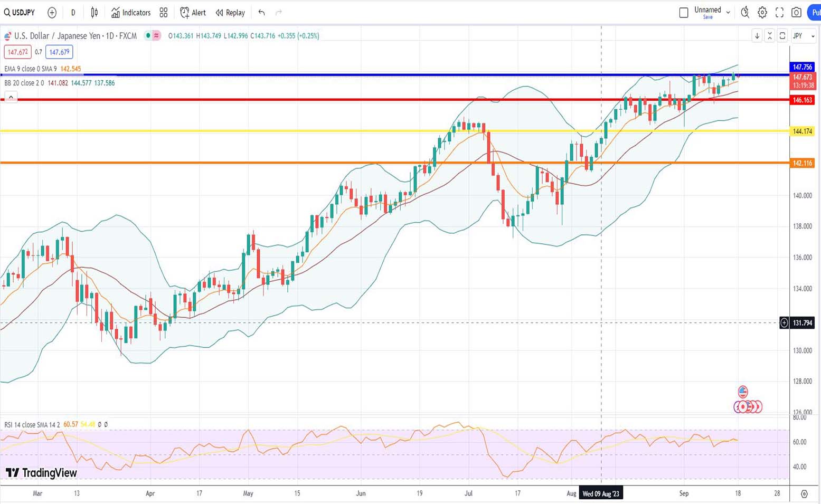Collapse the indicator legend chevron

(11, 97)
